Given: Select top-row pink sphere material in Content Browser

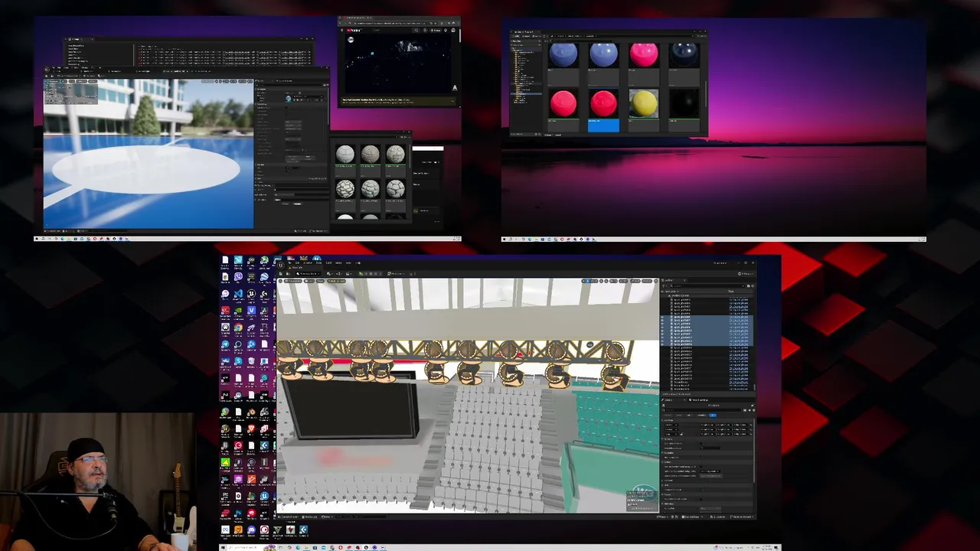Looking at the screenshot, I should [x=644, y=55].
